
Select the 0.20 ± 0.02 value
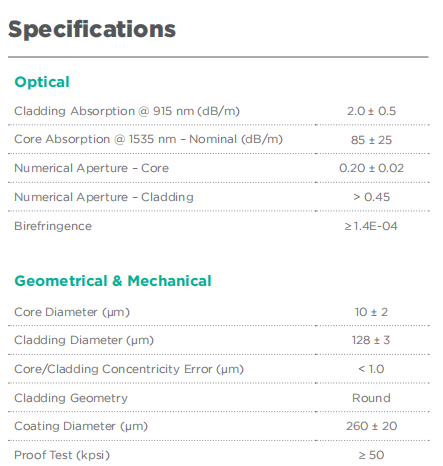[x=371, y=168]
